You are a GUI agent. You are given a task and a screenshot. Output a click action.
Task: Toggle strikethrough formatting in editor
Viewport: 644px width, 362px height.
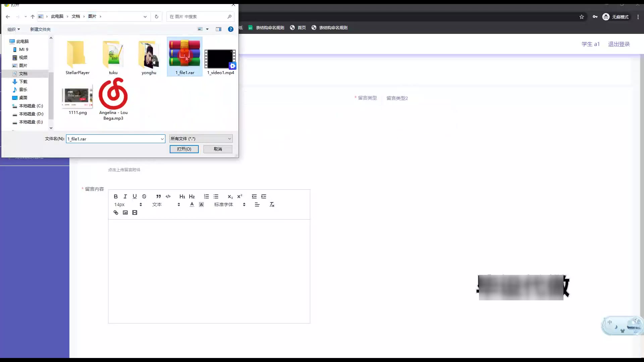[144, 196]
